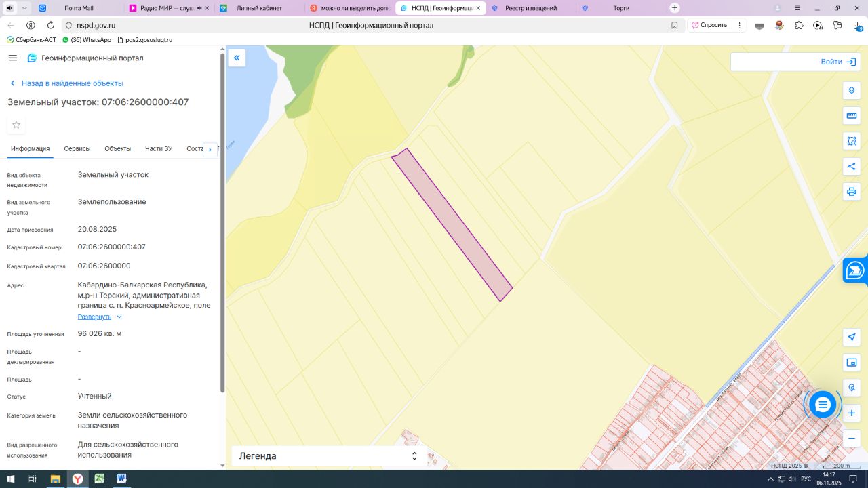
Task: Expand the Легенда panel
Action: pos(414,456)
